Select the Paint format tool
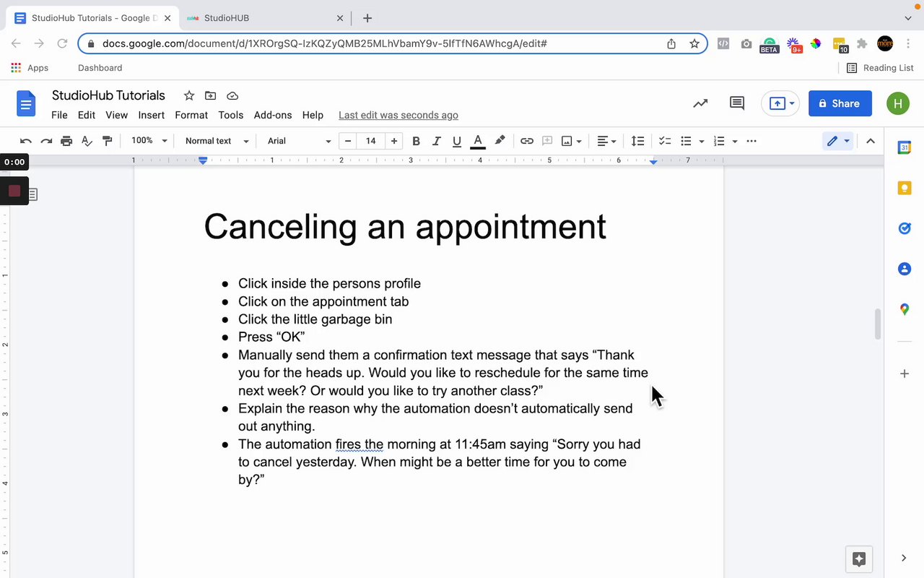 (x=107, y=141)
